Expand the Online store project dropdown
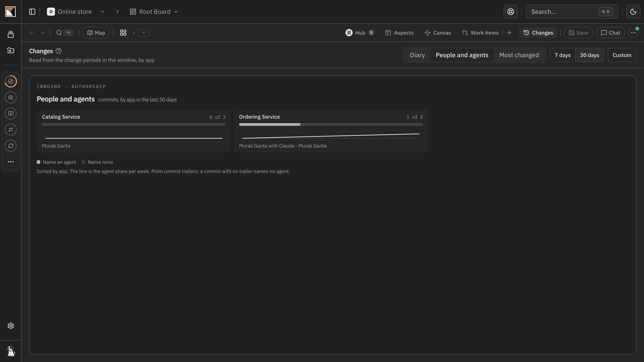The height and width of the screenshot is (362, 644). pos(102,12)
